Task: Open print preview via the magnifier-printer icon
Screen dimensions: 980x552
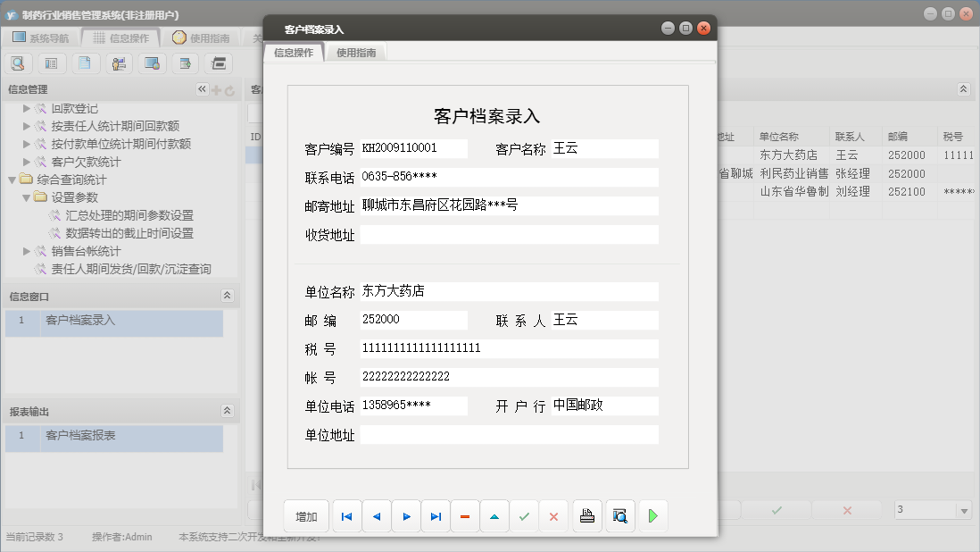Action: pos(619,515)
